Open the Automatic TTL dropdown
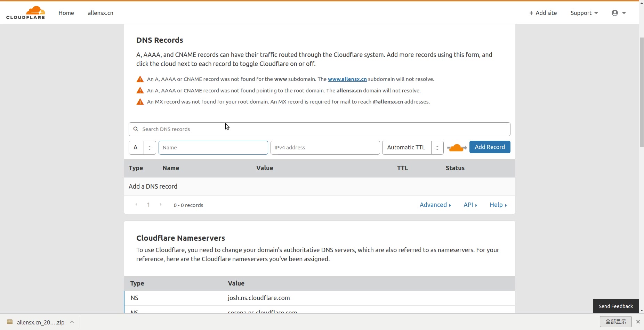Viewport: 644px width, 330px height. pyautogui.click(x=412, y=147)
